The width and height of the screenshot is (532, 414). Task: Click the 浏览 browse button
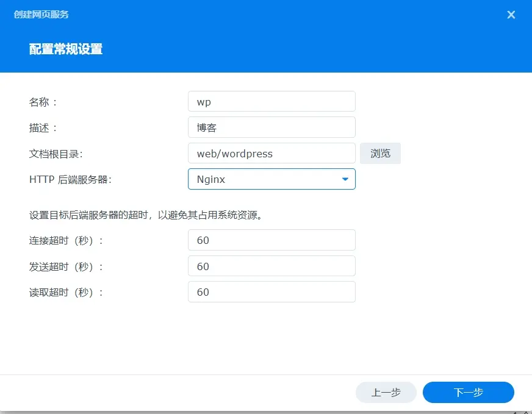[x=380, y=153]
